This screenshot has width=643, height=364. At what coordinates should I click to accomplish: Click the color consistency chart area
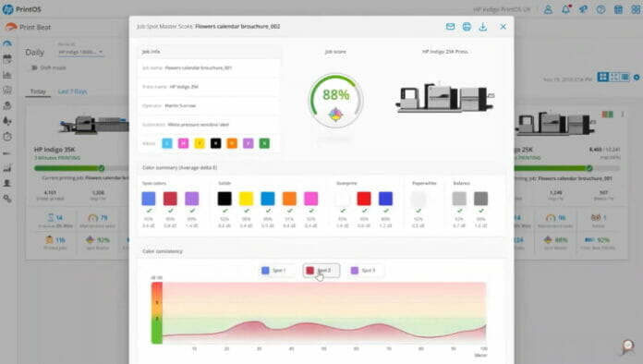click(324, 313)
